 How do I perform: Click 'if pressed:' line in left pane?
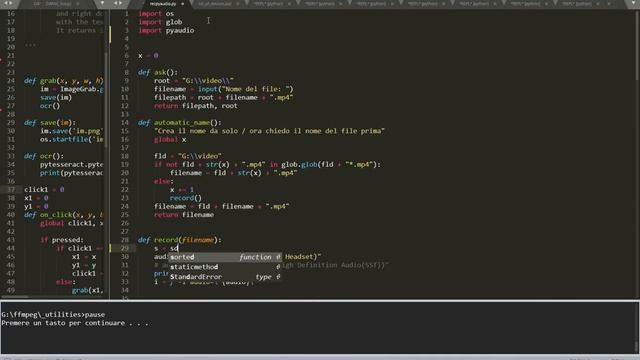coord(62,240)
